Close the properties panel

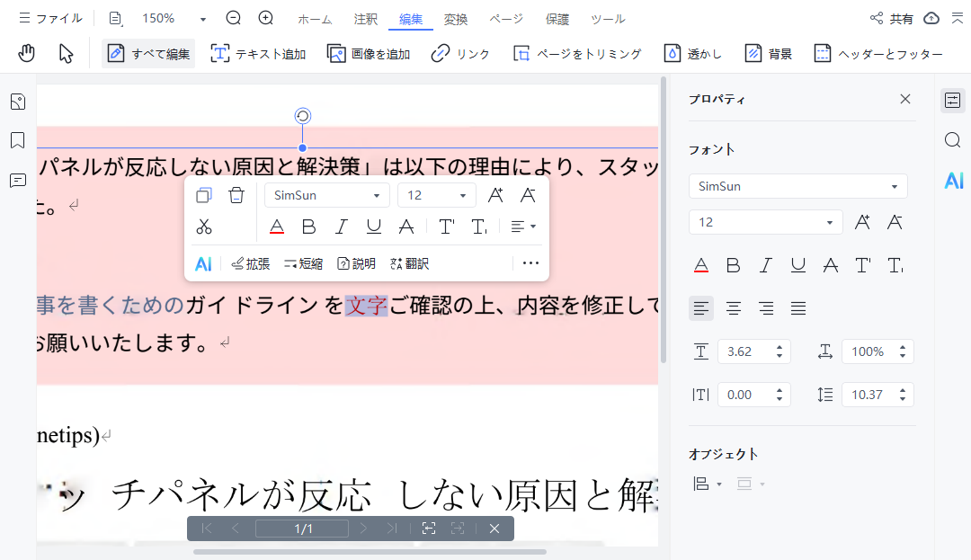coord(905,99)
